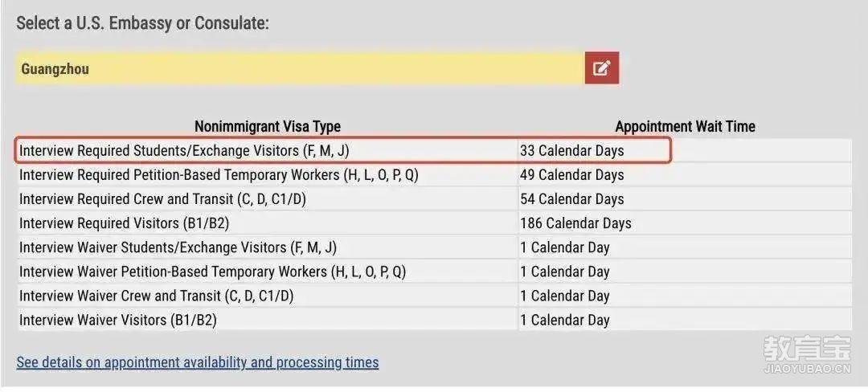The height and width of the screenshot is (392, 868).
Task: Click the Appointment Wait Time column header
Action: tap(686, 127)
